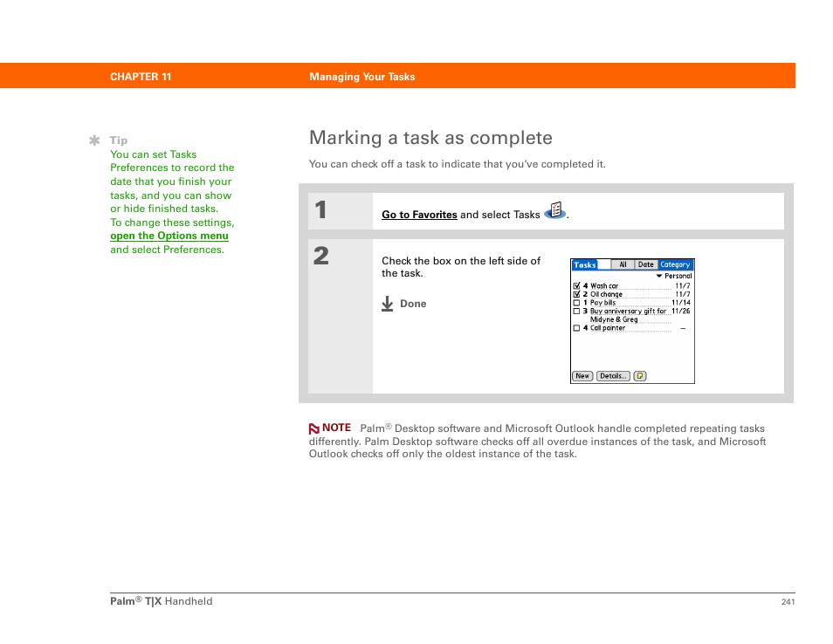
Task: Select the Oil change task text
Action: (606, 294)
